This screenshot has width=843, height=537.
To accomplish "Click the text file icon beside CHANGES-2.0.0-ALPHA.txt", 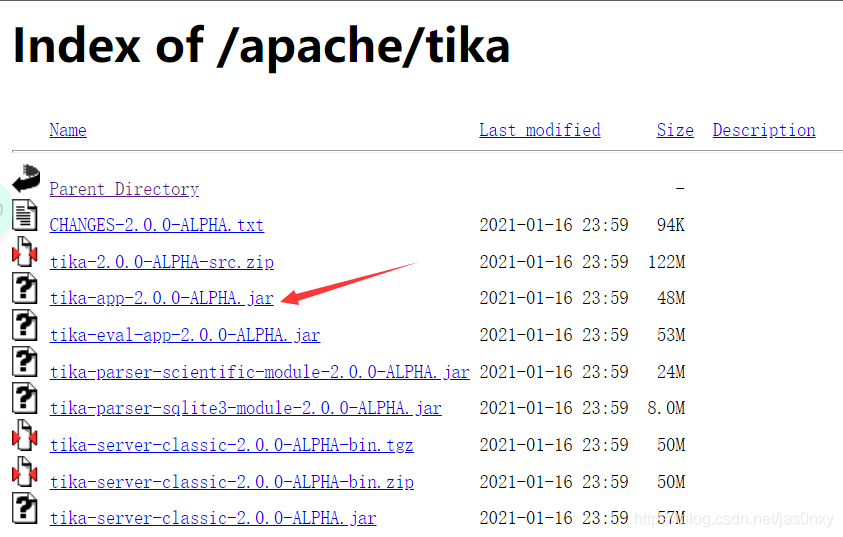I will 25,215.
